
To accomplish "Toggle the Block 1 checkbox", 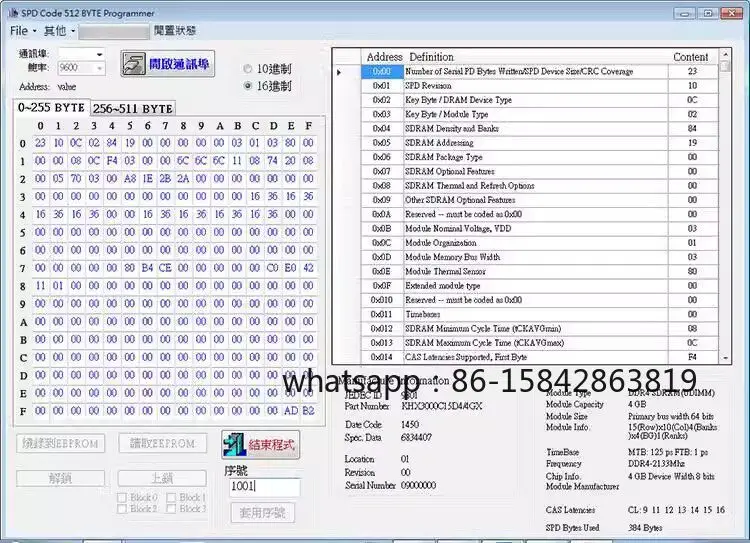I will click(171, 498).
